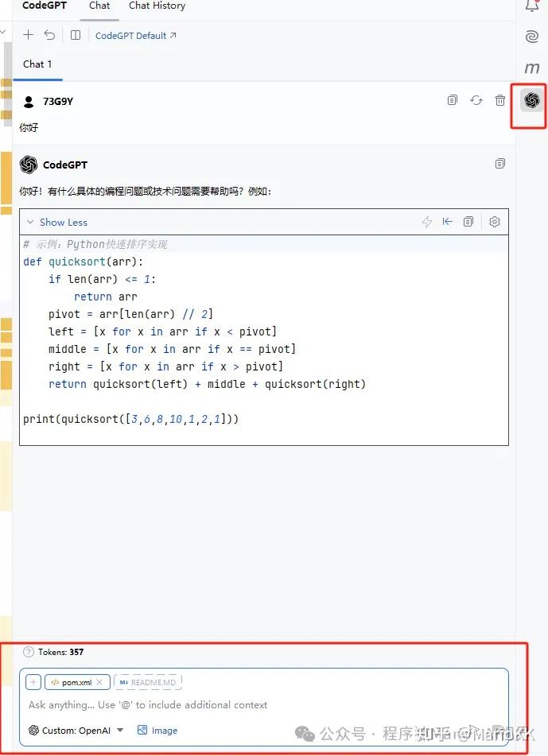Attach an Image to the prompt

coord(157,731)
